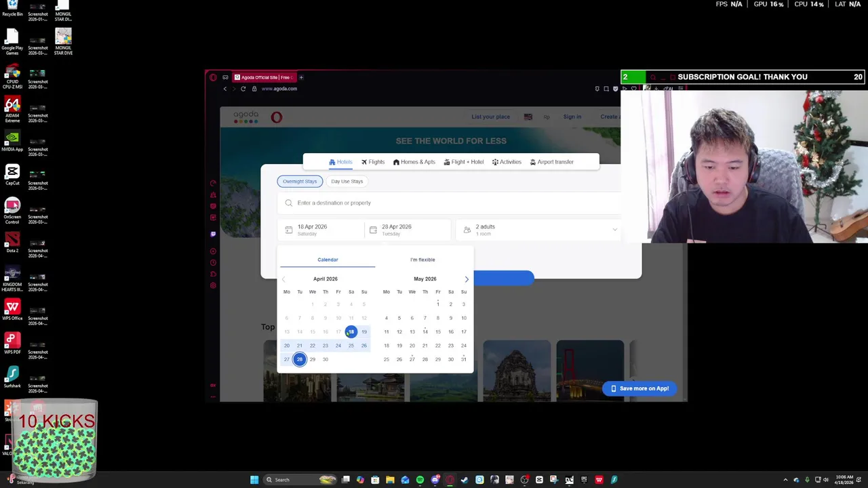Open Windows Start menu
Image resolution: width=868 pixels, height=488 pixels.
coord(254,480)
